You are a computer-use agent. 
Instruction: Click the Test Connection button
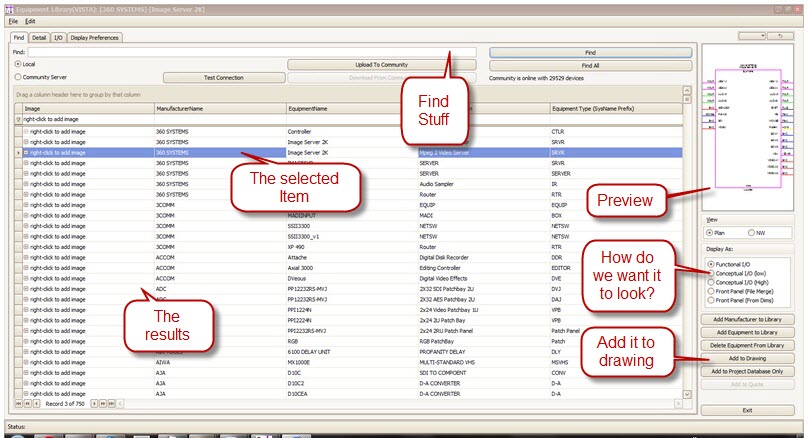(224, 78)
